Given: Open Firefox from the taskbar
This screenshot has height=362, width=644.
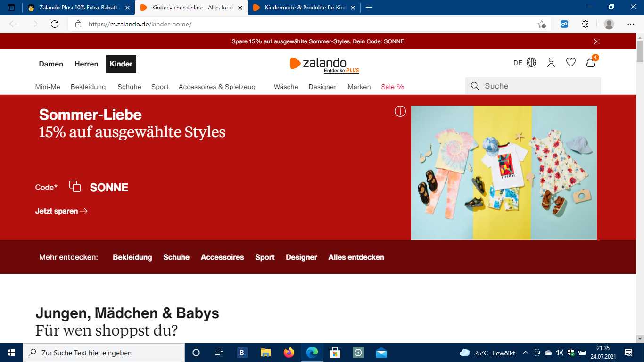Looking at the screenshot, I should pyautogui.click(x=289, y=353).
